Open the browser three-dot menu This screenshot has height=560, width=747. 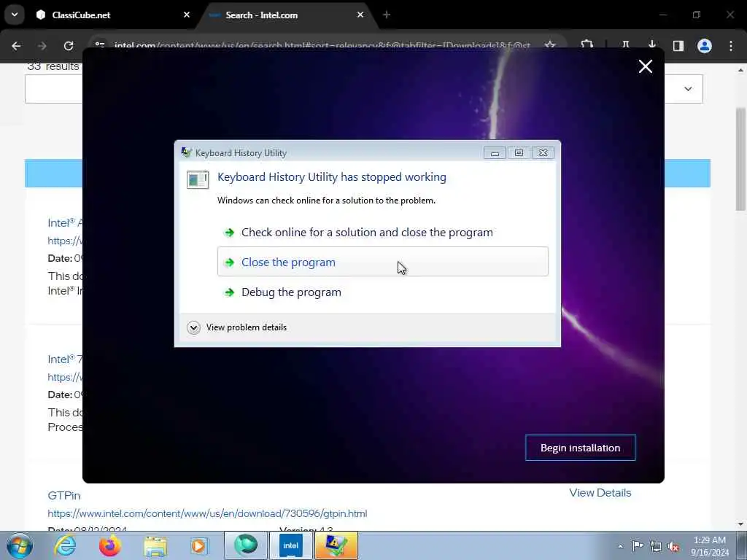(x=731, y=46)
